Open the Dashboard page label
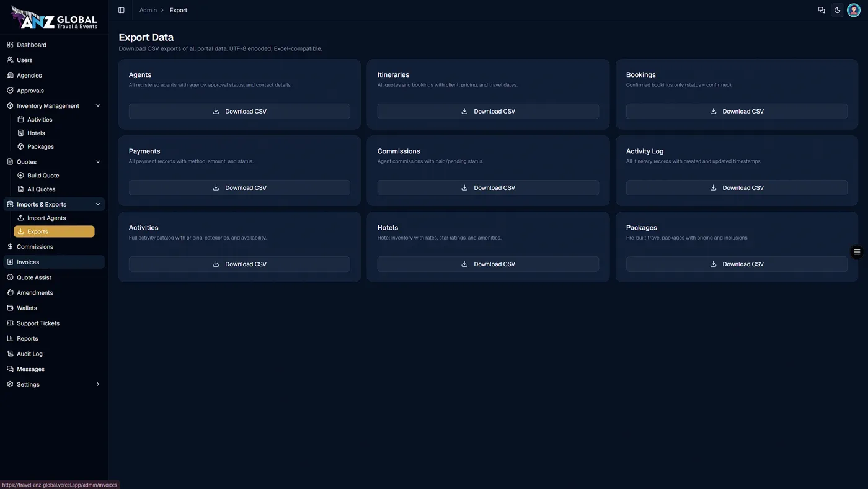The width and height of the screenshot is (868, 489). click(x=32, y=45)
